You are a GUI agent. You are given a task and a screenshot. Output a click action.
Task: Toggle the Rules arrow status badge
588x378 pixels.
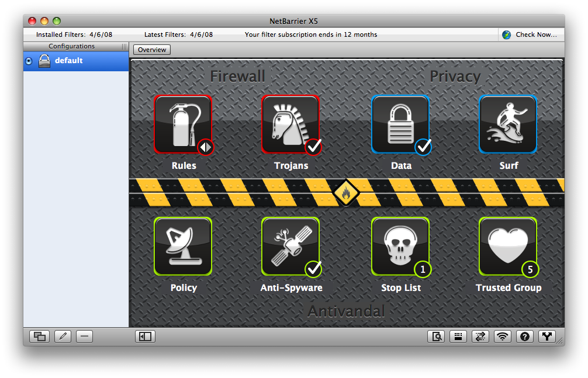click(x=206, y=147)
